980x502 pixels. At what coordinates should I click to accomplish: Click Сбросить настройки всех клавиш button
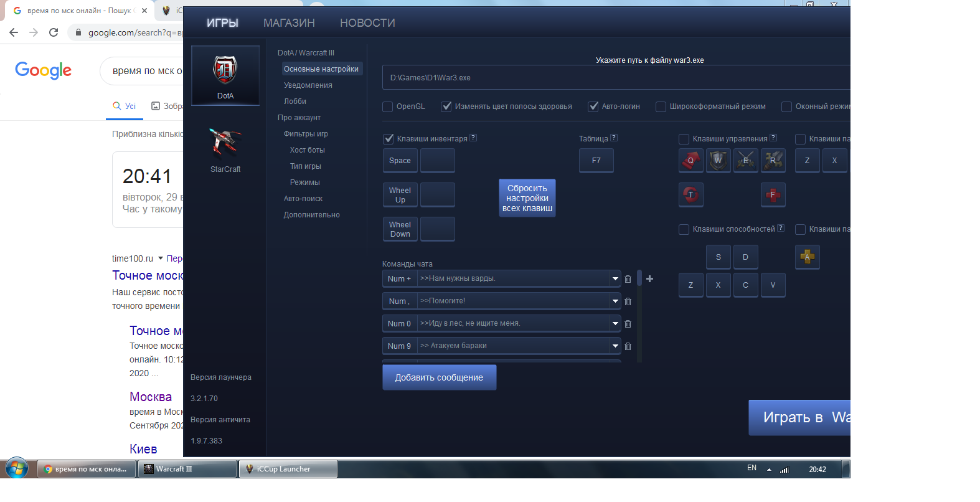pyautogui.click(x=527, y=198)
